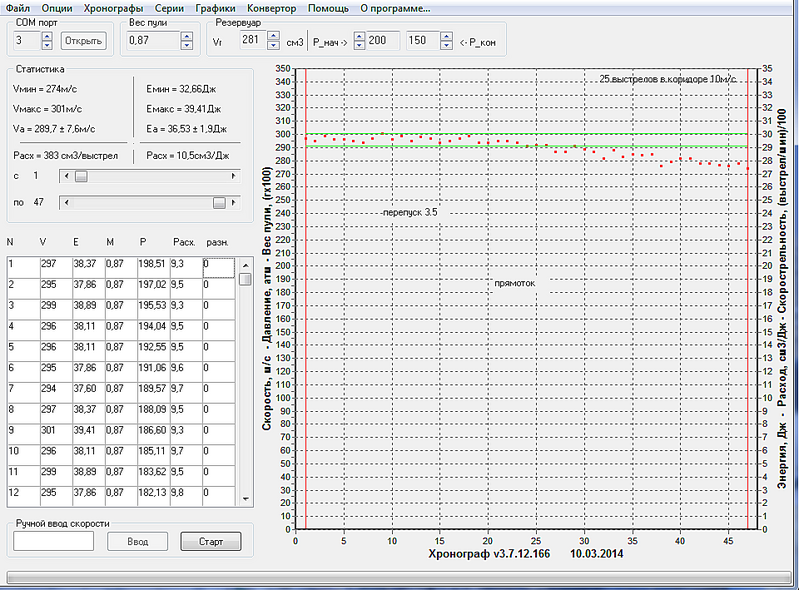Click the Вес пули 0,87 field

click(153, 41)
